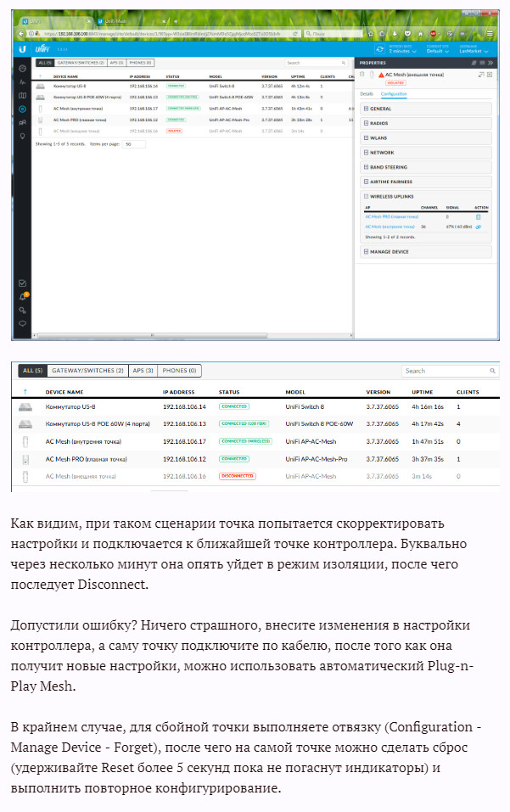Open Dashboard icon in UniFi sidebar
Viewport: 510px width, 812px height.
click(x=22, y=68)
